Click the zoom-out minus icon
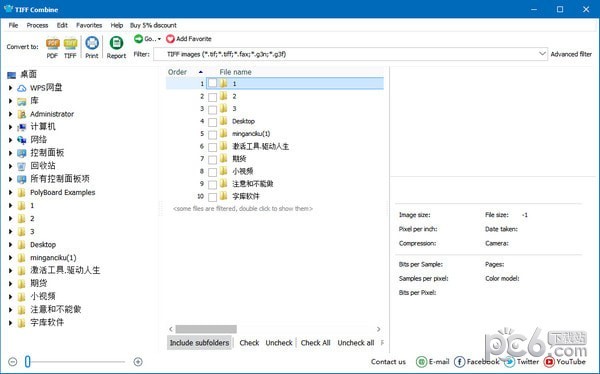Viewport: 600px width, 374px height. [x=13, y=361]
